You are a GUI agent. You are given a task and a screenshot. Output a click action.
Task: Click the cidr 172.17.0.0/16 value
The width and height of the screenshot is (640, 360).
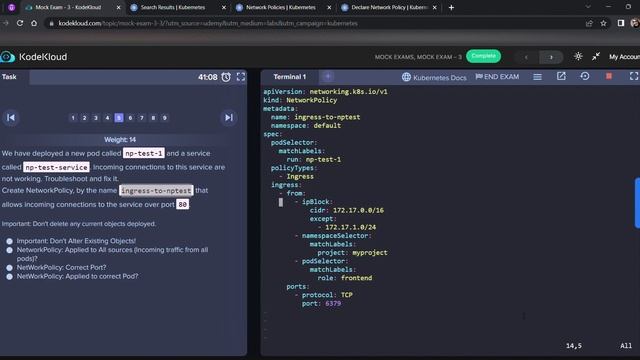tap(358, 210)
